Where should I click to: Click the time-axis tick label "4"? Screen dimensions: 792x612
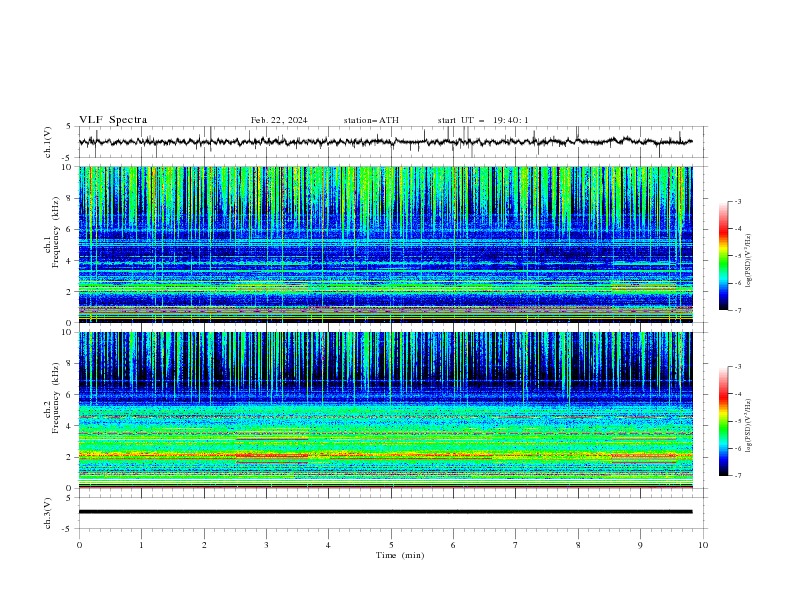tap(328, 545)
